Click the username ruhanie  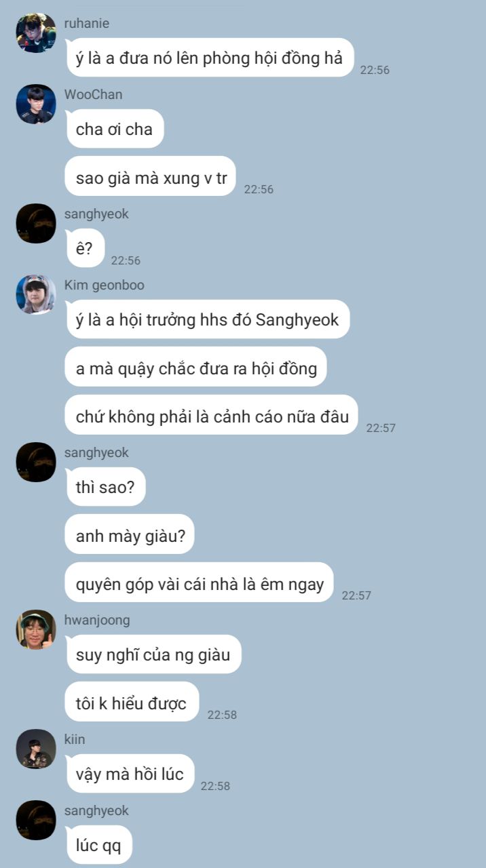[87, 23]
